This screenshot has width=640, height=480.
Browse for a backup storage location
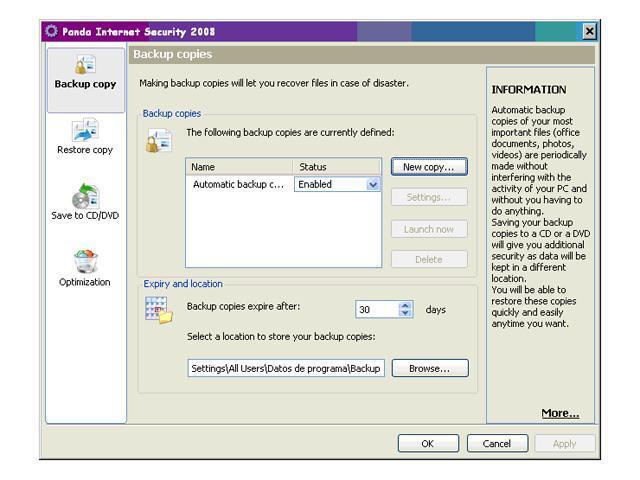430,368
